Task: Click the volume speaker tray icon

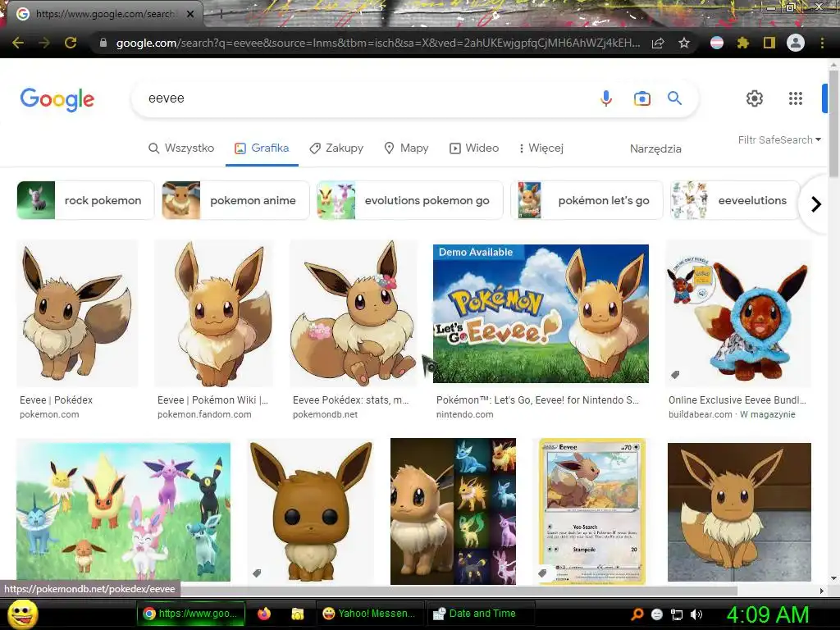Action: pyautogui.click(x=696, y=614)
